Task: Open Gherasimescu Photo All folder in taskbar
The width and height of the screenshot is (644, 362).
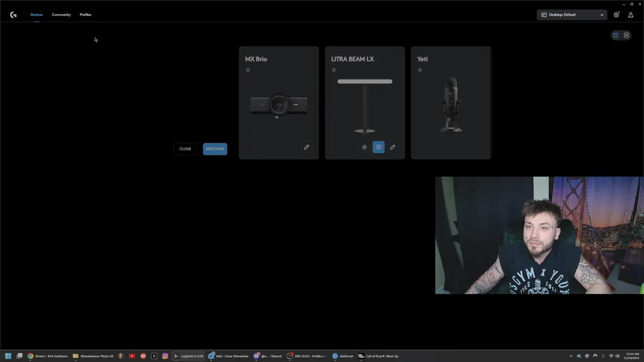Action: coord(93,356)
